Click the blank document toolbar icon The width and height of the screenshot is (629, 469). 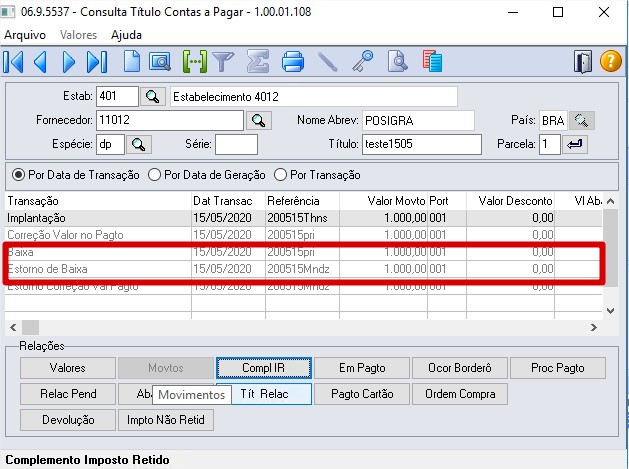[132, 61]
